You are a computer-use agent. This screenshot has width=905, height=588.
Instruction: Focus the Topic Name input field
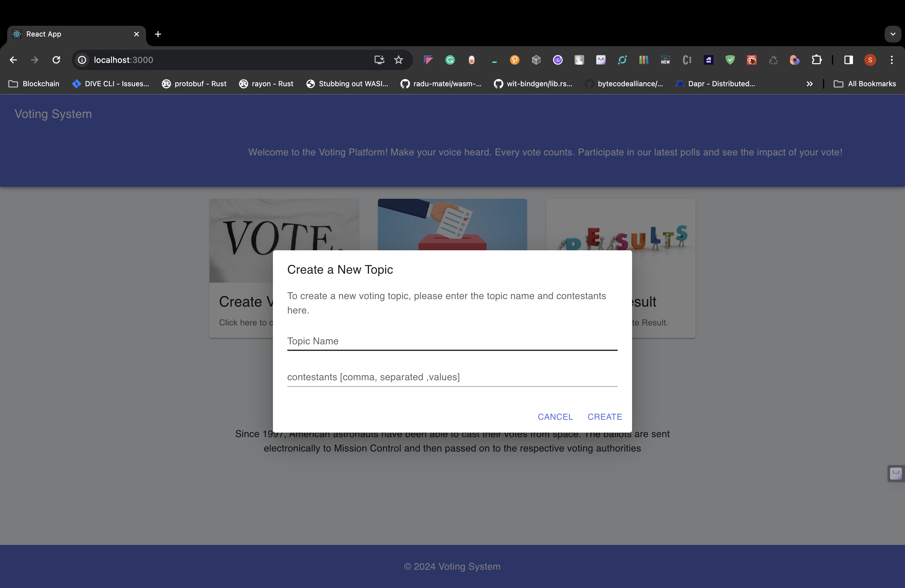pyautogui.click(x=452, y=341)
